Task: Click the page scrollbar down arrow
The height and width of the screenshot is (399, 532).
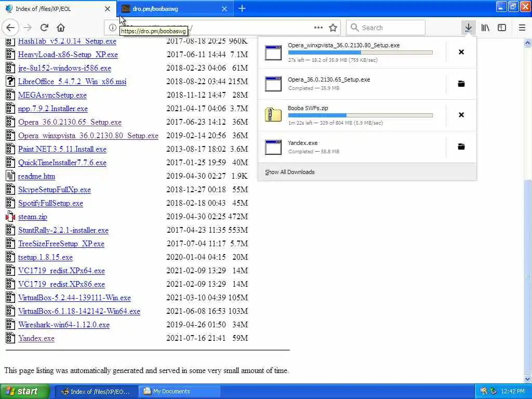Action: [x=528, y=379]
